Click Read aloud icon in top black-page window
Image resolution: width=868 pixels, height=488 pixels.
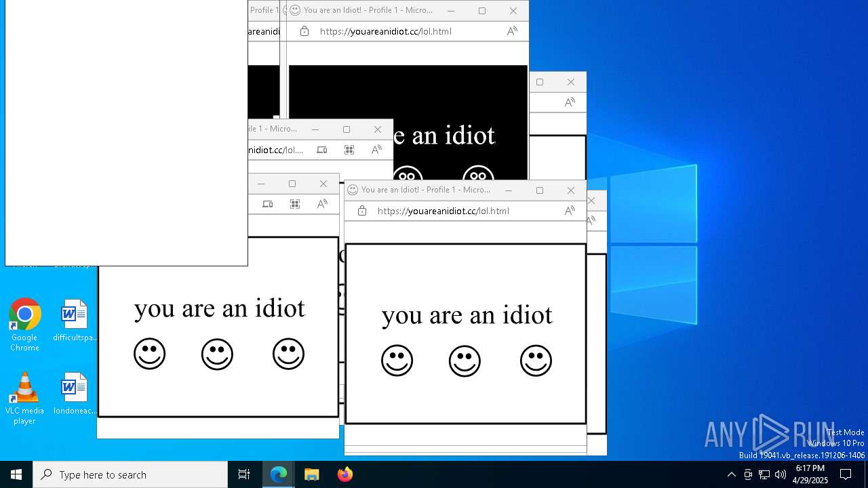tap(512, 31)
